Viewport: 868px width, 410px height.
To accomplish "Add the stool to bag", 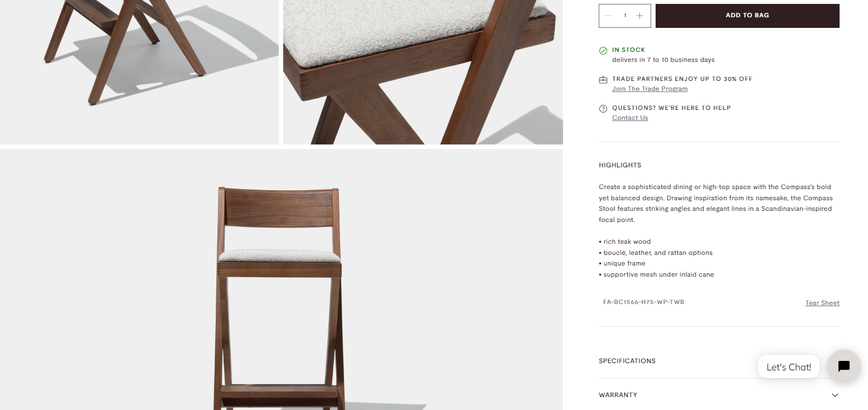I will 747,16.
